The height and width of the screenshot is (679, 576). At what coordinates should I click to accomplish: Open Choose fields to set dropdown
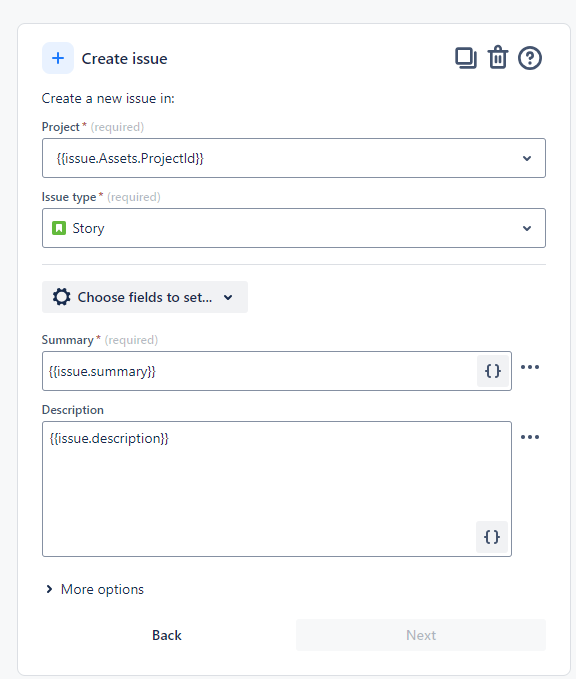click(145, 297)
